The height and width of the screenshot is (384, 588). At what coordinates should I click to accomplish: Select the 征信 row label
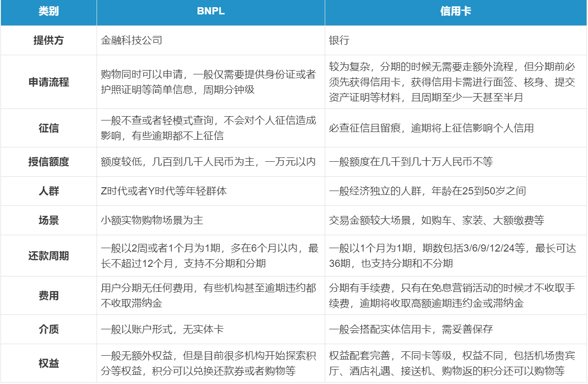(x=48, y=128)
